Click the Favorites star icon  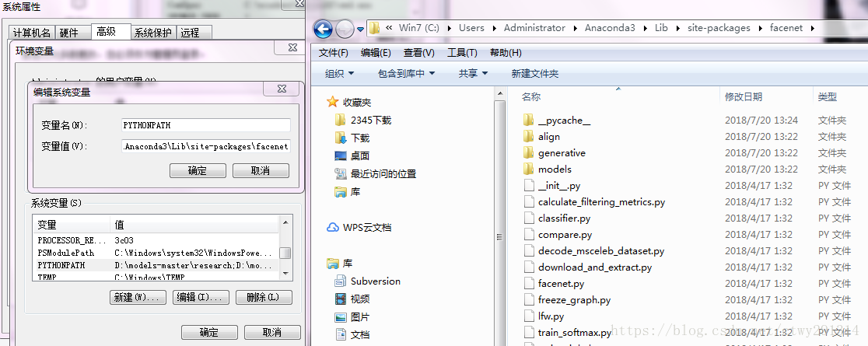point(332,102)
